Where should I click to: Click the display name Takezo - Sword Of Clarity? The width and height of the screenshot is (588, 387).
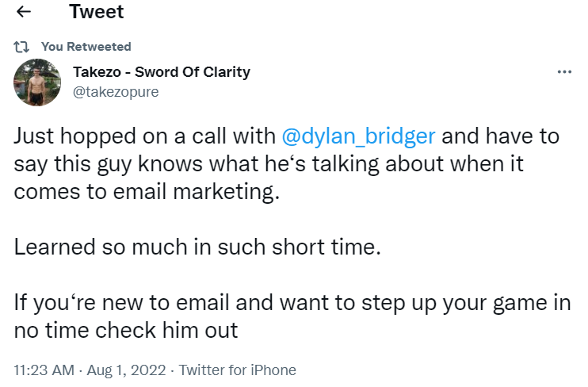[x=162, y=72]
